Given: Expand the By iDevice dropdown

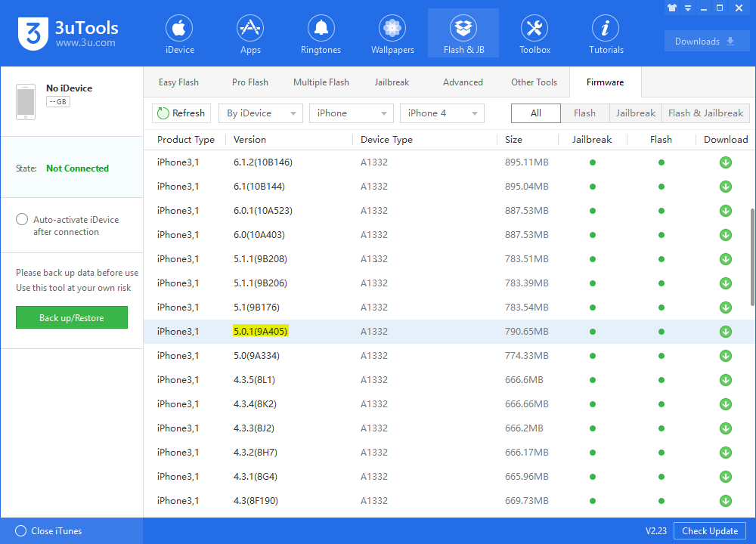Looking at the screenshot, I should click(260, 113).
